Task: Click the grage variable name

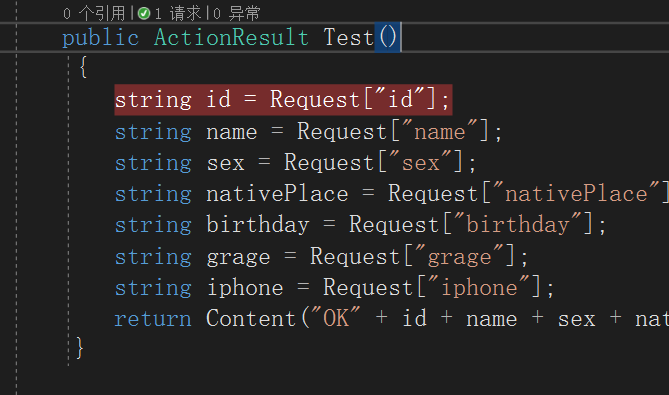Action: pyautogui.click(x=238, y=257)
